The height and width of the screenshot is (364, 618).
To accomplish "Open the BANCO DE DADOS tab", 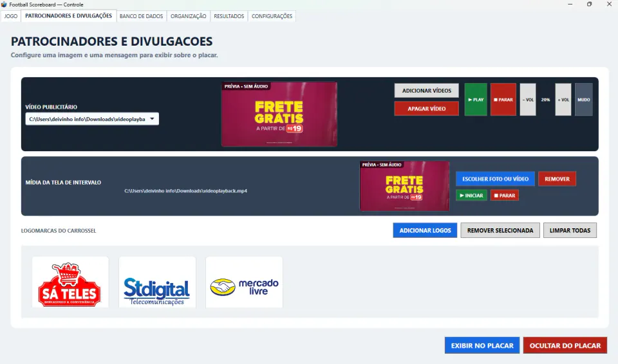I will point(141,16).
